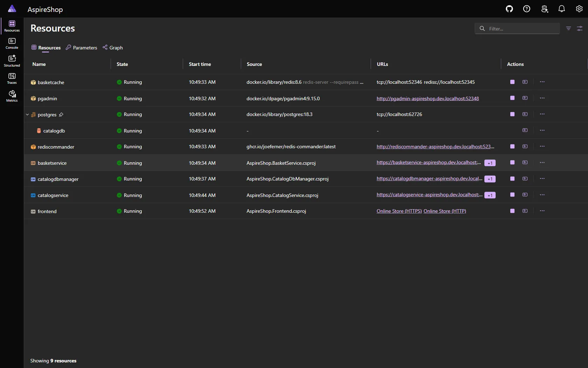Open the pgadmin localhost URL
The height and width of the screenshot is (368, 588).
click(x=428, y=98)
